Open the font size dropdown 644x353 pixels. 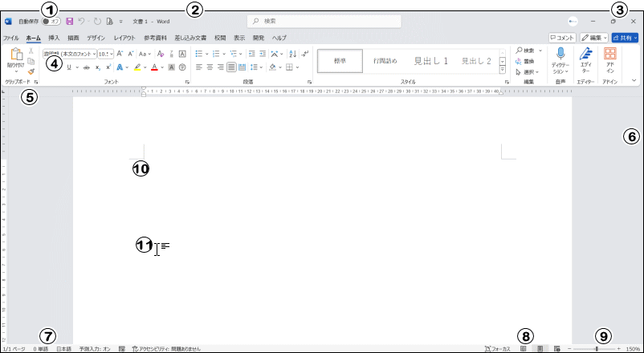112,54
